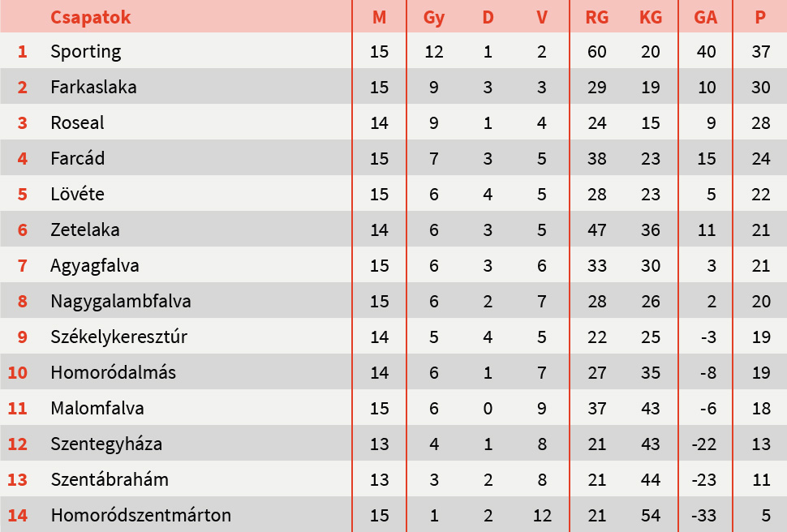This screenshot has height=532, width=787.
Task: Click rank number 14 in last row
Action: pos(18,515)
